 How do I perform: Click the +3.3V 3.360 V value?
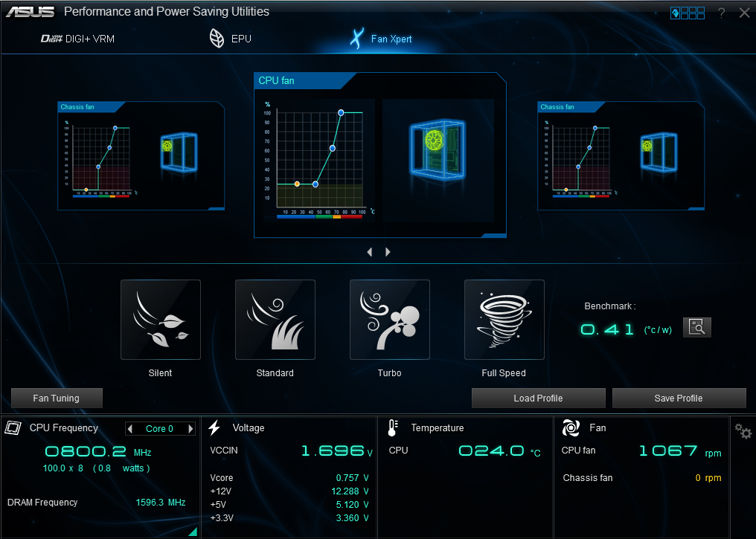pyautogui.click(x=353, y=518)
